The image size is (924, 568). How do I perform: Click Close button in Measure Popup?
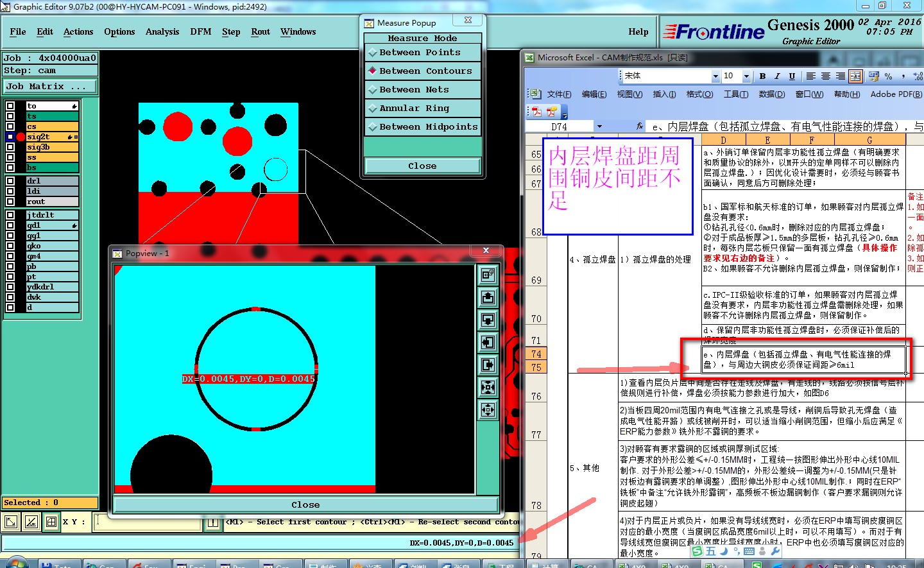[x=422, y=166]
